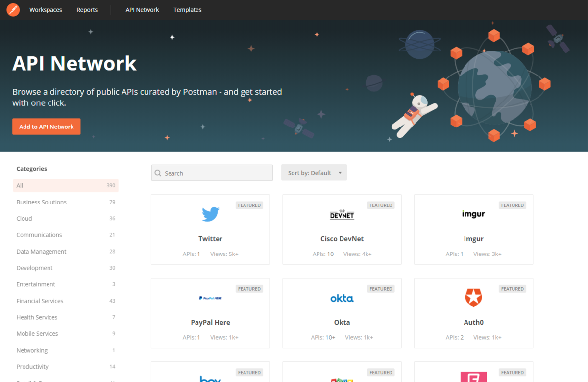Click the Twitter bird logo
This screenshot has height=382, width=588.
point(211,214)
